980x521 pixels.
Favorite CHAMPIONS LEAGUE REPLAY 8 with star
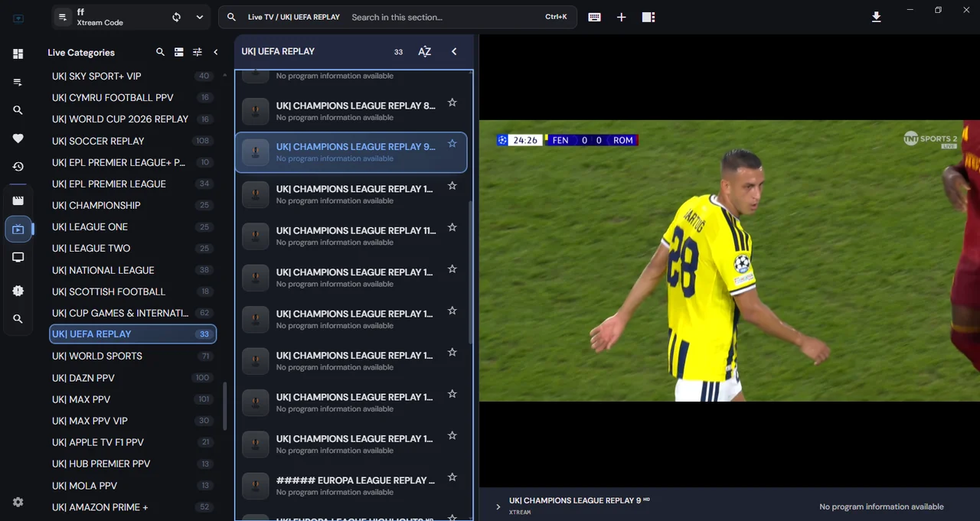pyautogui.click(x=452, y=103)
